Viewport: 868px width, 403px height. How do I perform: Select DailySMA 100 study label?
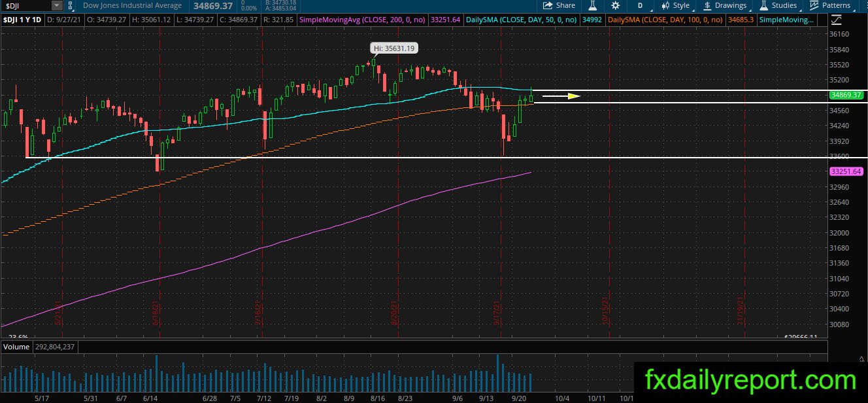pos(665,20)
